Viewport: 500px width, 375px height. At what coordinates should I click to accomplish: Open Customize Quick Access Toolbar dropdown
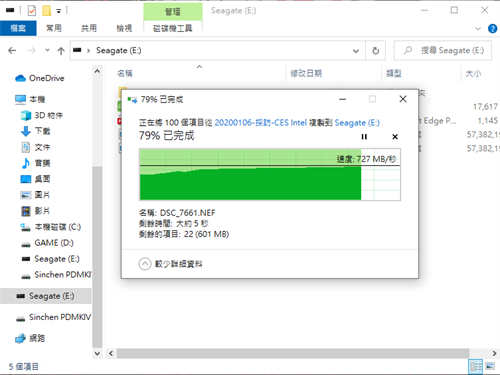pyautogui.click(x=59, y=11)
